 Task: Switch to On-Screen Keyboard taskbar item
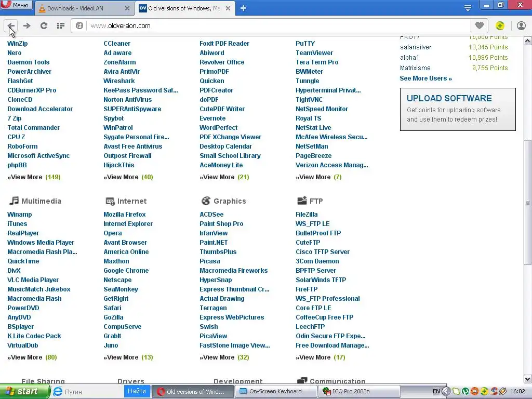click(275, 392)
